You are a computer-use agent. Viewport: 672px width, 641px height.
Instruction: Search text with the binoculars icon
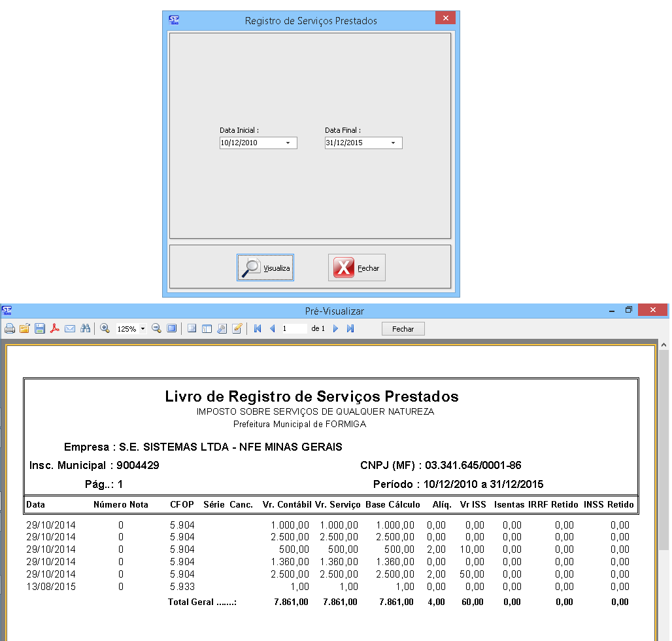[85, 329]
